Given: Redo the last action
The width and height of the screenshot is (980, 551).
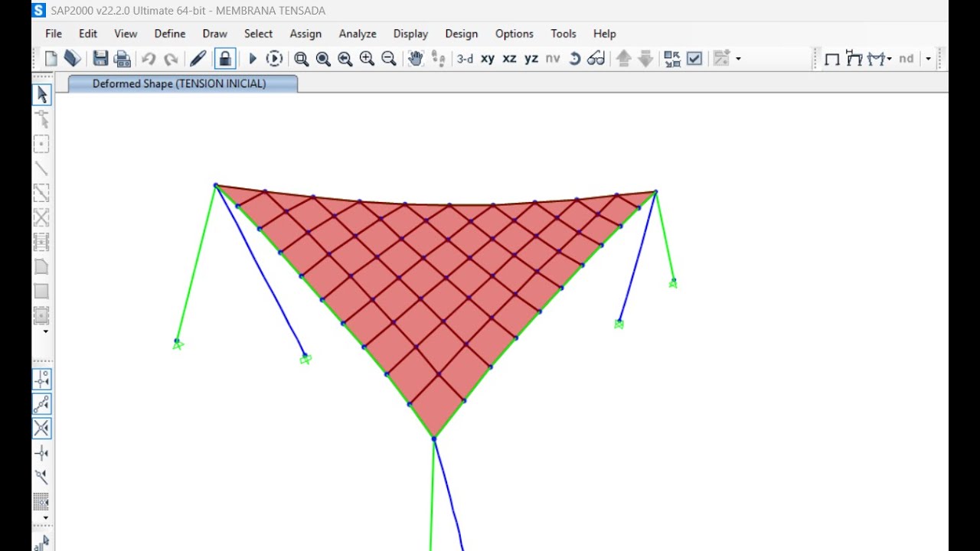Looking at the screenshot, I should [171, 58].
